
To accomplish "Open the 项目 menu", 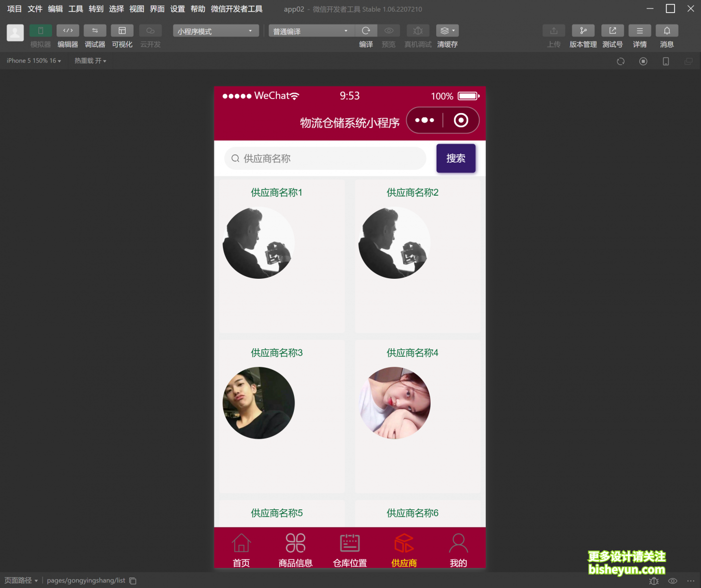I will (15, 9).
